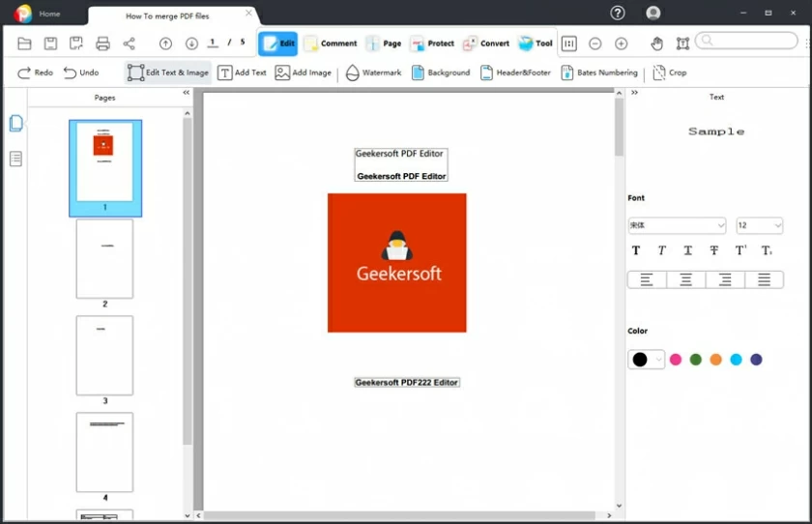Viewport: 812px width, 524px height.
Task: Click the Save As icon
Action: click(x=76, y=44)
